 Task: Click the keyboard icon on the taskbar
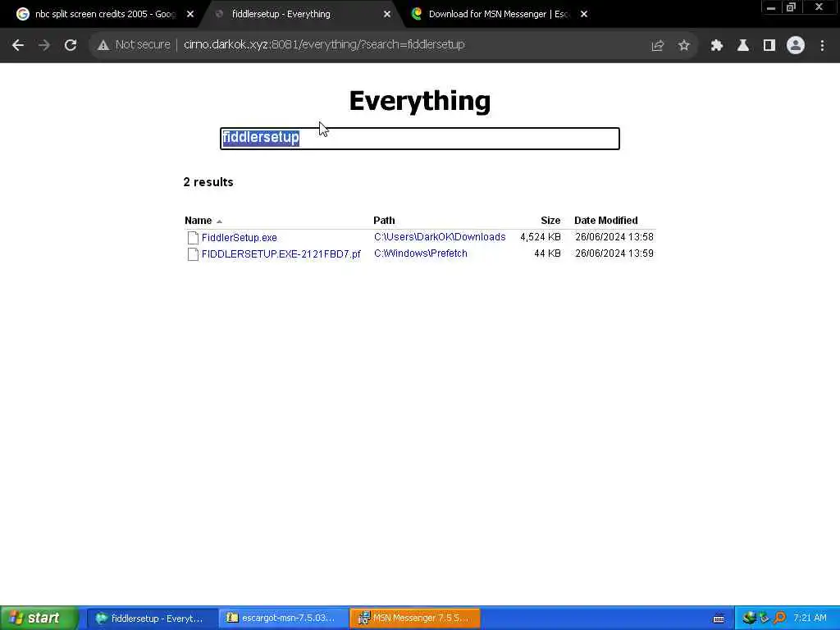(719, 619)
